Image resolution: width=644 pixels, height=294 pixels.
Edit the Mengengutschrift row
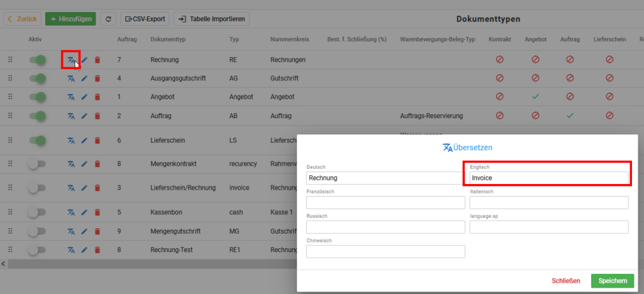pos(84,231)
